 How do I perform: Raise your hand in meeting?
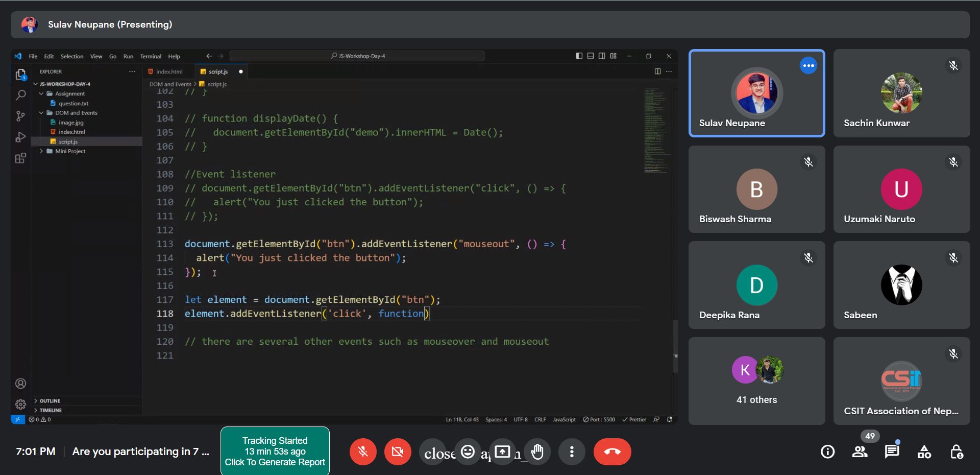click(537, 452)
